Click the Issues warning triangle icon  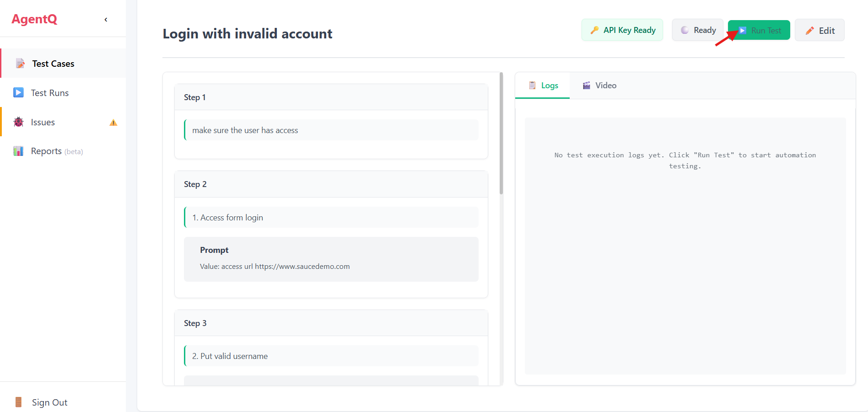(x=113, y=123)
